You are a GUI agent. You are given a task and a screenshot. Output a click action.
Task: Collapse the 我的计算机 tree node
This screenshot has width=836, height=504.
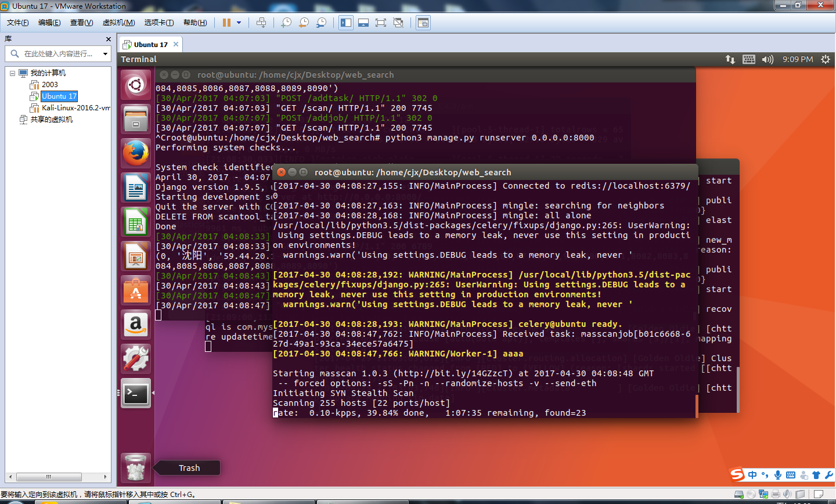click(12, 73)
